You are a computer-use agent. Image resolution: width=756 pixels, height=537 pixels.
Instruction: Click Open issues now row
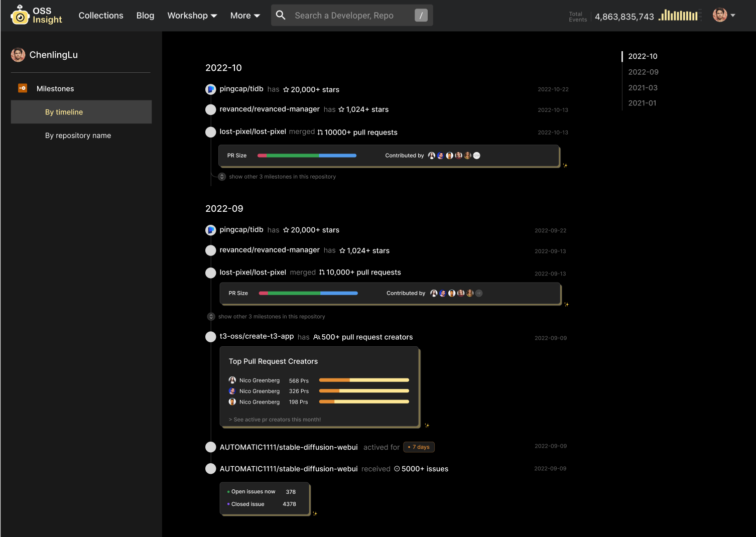pos(262,492)
